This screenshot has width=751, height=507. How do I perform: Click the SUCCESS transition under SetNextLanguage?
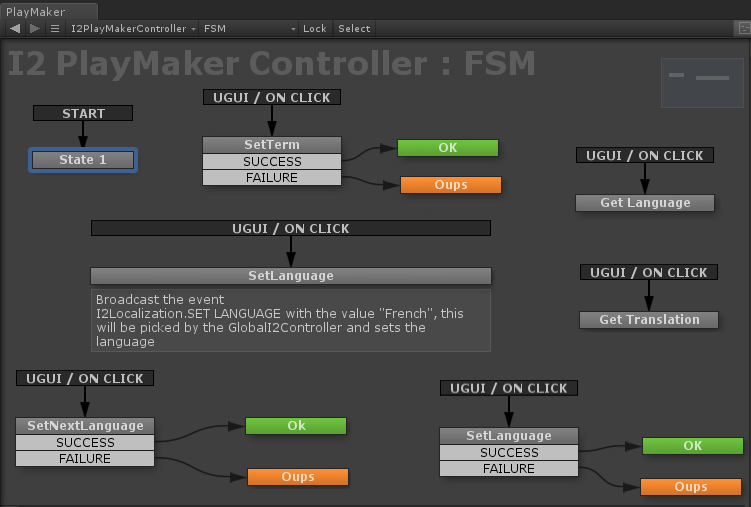[x=85, y=442]
